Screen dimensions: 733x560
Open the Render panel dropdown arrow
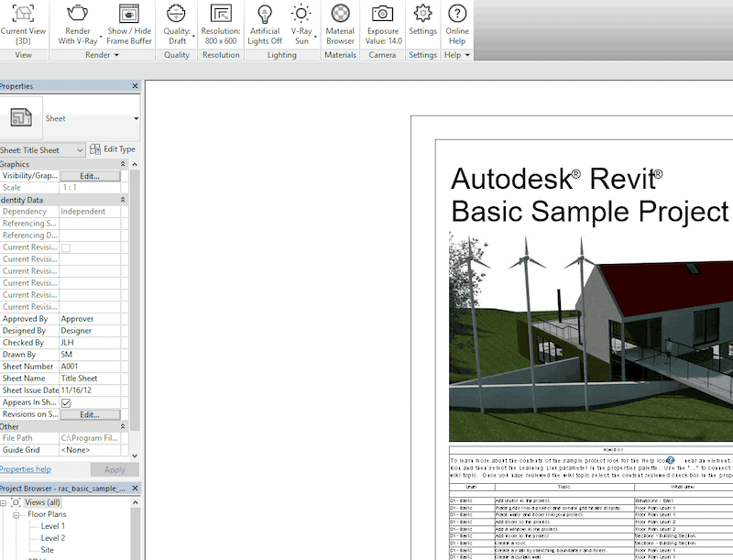point(116,55)
